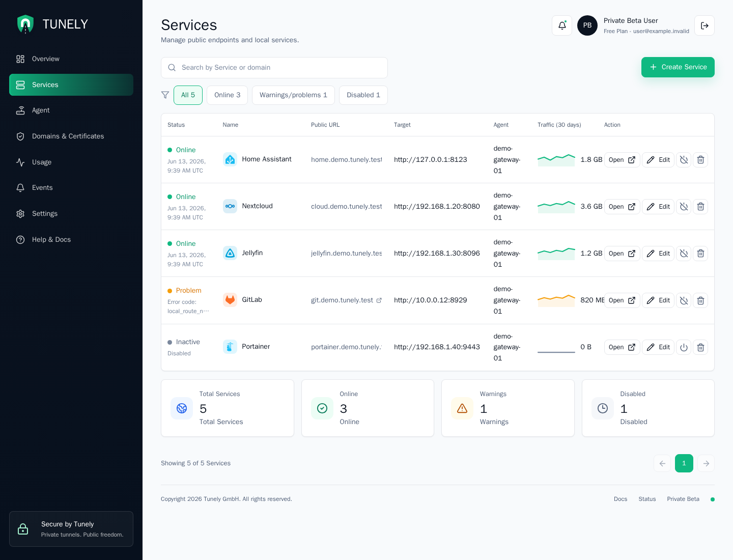Select Services in sidebar

pyautogui.click(x=71, y=85)
